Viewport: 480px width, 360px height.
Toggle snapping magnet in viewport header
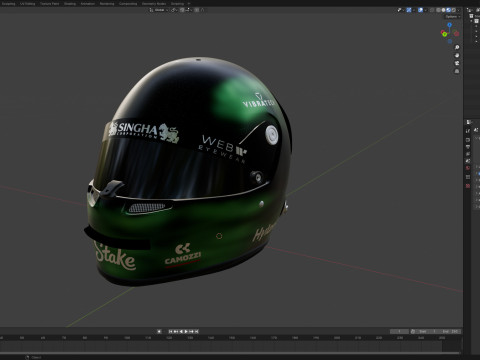(x=182, y=10)
